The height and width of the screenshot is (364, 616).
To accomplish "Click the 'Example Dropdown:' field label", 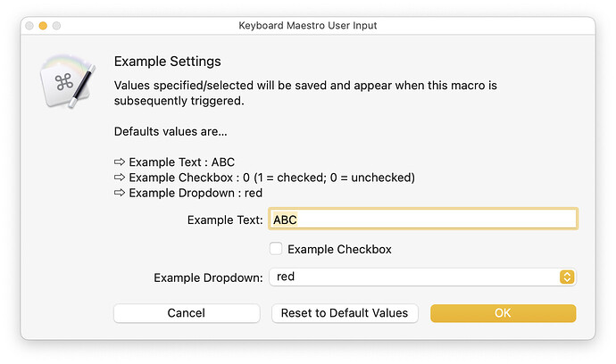I will tap(208, 277).
